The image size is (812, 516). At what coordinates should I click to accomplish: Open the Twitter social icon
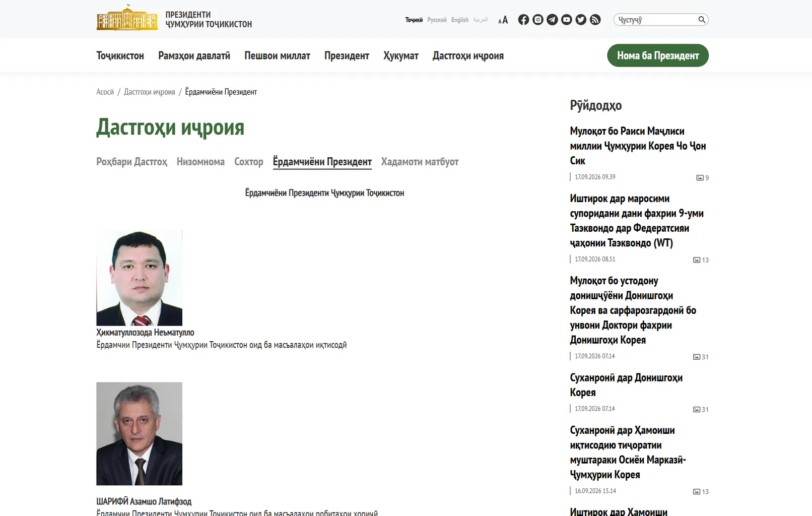tap(581, 20)
